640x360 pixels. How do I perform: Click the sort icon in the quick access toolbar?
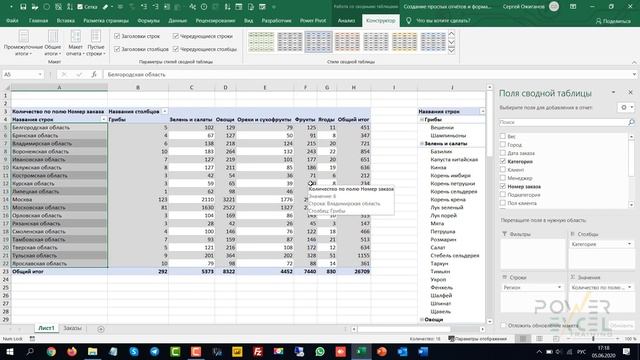click(x=70, y=7)
